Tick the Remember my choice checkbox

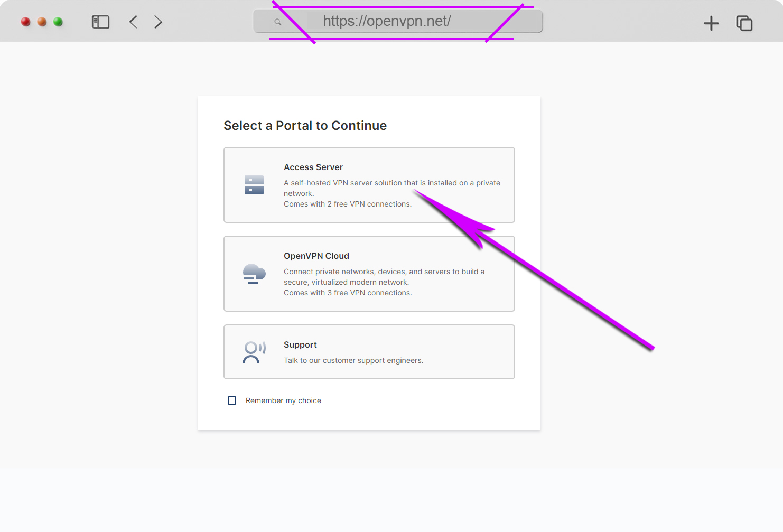pyautogui.click(x=232, y=400)
